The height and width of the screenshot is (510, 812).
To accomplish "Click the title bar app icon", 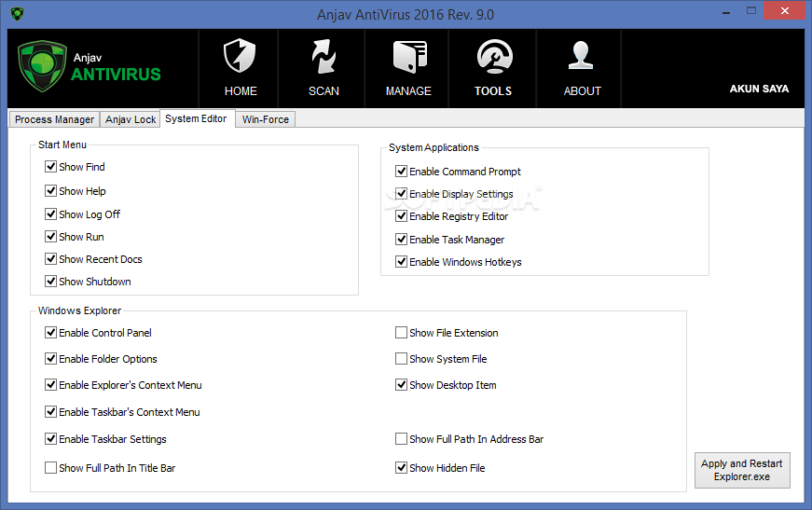I will click(x=17, y=14).
